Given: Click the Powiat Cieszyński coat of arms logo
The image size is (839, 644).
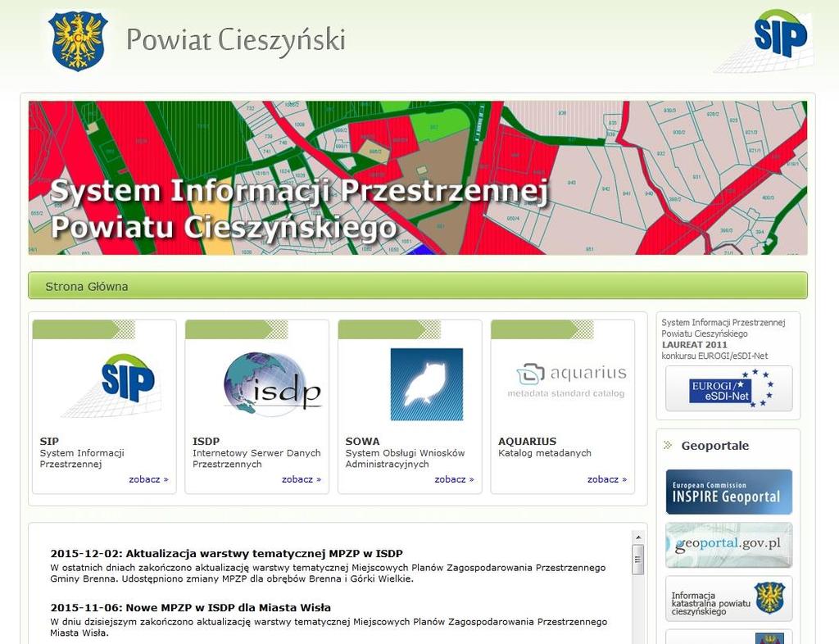Looking at the screenshot, I should click(78, 41).
